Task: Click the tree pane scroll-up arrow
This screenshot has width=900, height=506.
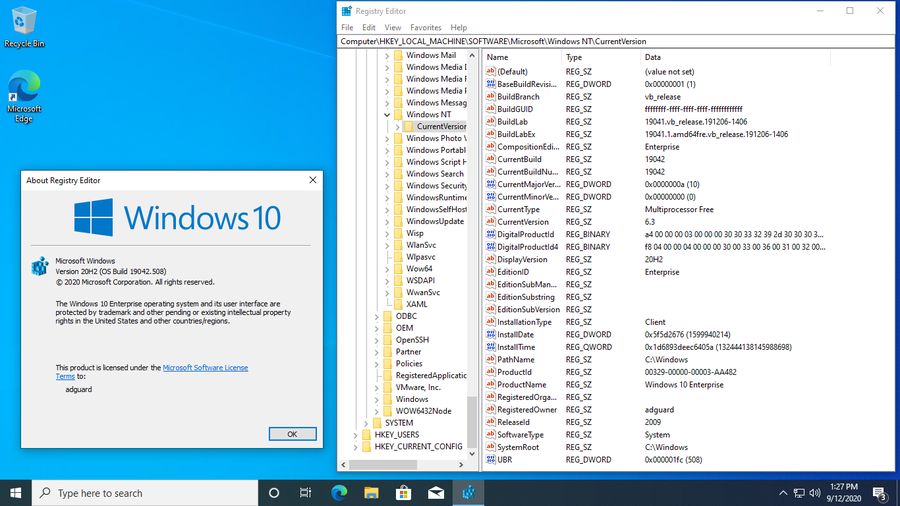Action: tap(472, 56)
